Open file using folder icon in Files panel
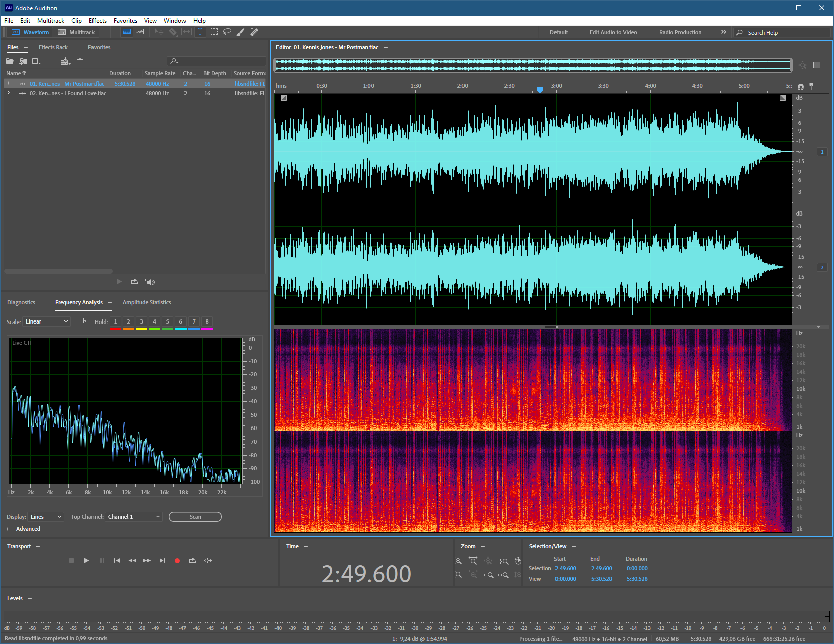Screen dimensions: 834x644 [10, 61]
